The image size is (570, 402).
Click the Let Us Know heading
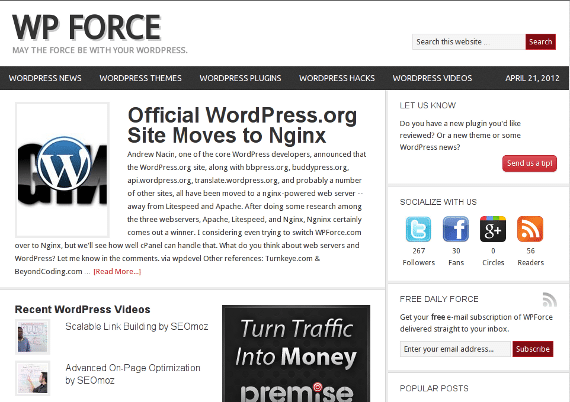click(x=428, y=105)
